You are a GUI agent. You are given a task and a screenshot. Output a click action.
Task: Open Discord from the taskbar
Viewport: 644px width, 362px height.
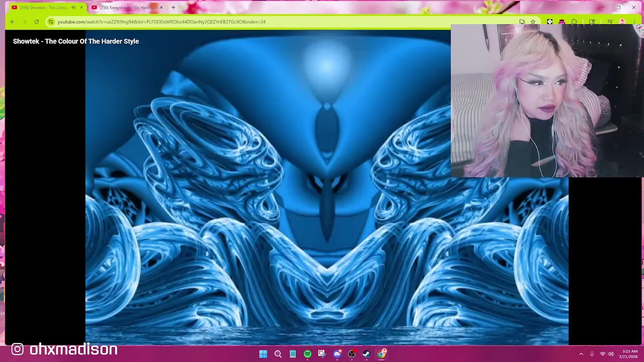337,354
